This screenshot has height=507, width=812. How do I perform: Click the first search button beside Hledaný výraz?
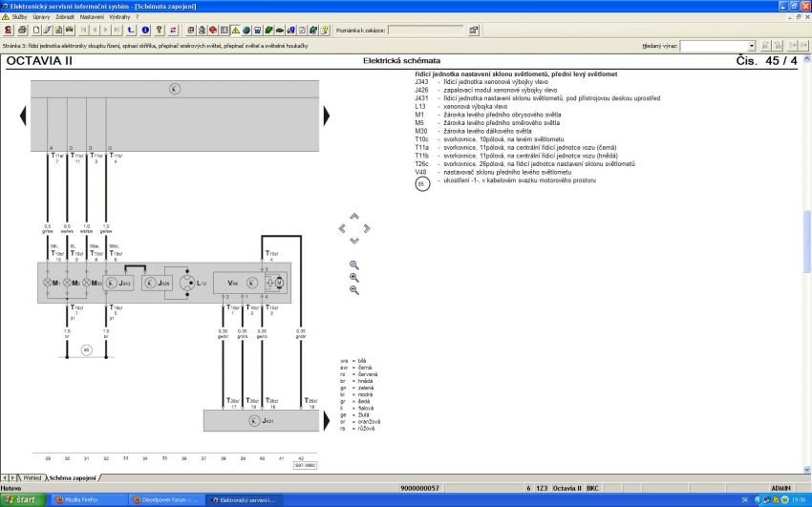point(765,46)
